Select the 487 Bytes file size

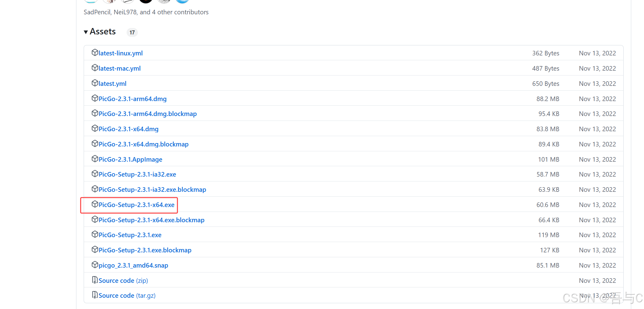coord(546,68)
